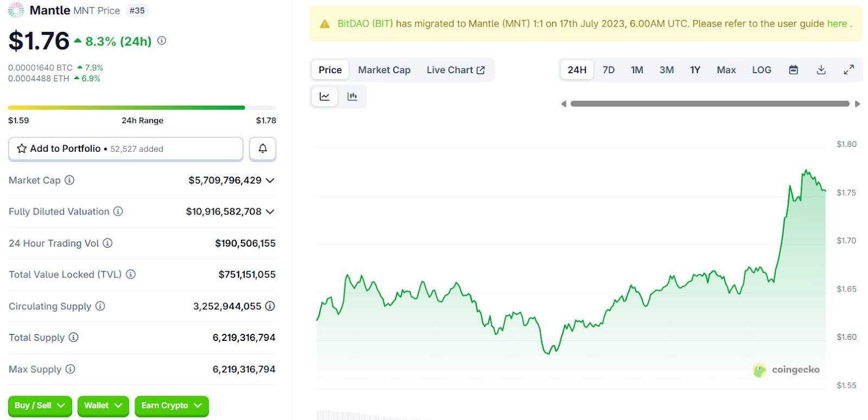Toggle the LOG scale option
The height and width of the screenshot is (420, 868).
pyautogui.click(x=761, y=70)
